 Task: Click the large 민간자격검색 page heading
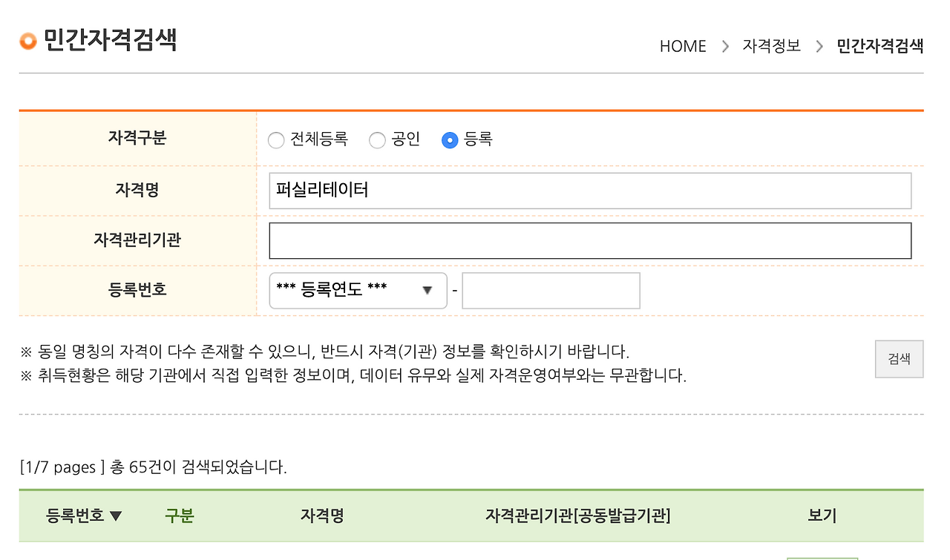point(110,40)
